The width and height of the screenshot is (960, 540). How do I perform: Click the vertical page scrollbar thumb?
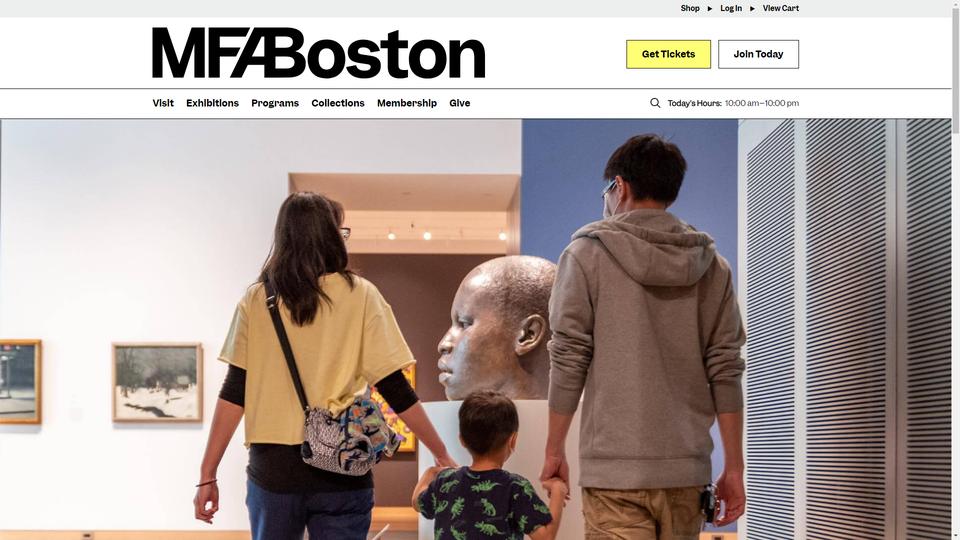pyautogui.click(x=956, y=66)
